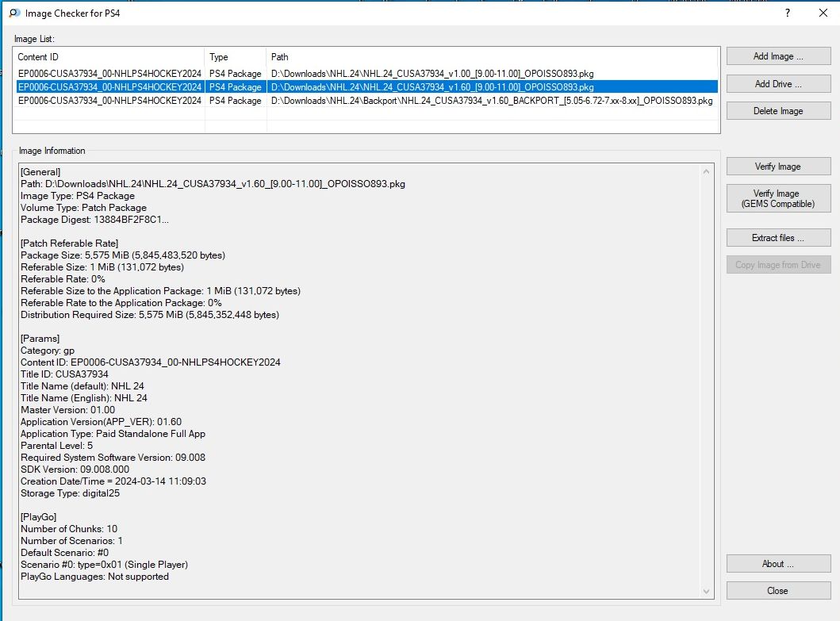The width and height of the screenshot is (840, 621).
Task: Click the [PlayGo] section heading
Action: pos(39,517)
